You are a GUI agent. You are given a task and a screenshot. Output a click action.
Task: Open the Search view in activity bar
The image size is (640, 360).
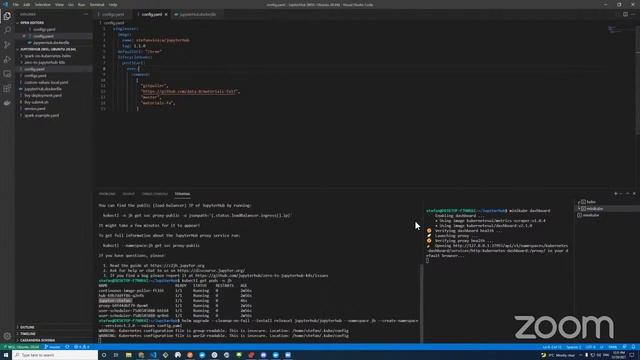7,30
